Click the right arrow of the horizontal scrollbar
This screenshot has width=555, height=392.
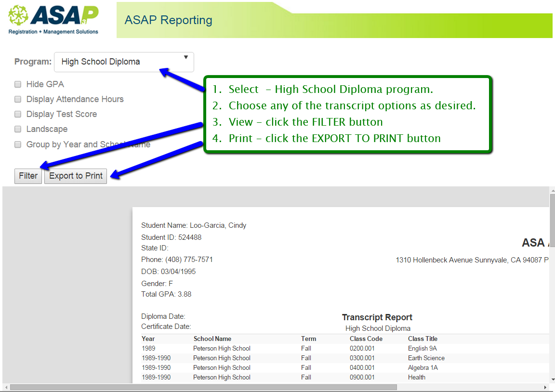click(545, 387)
